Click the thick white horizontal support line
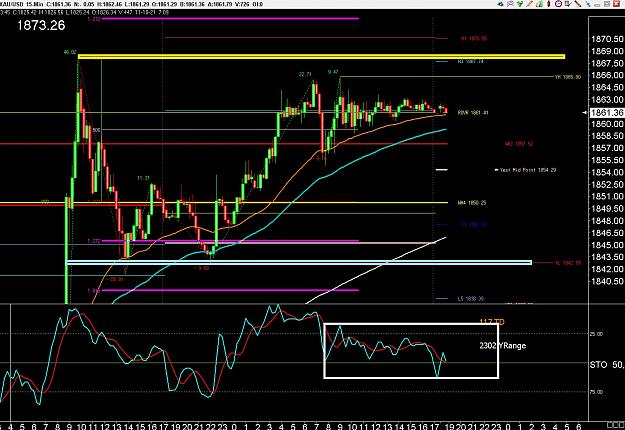The image size is (625, 430). point(299,262)
